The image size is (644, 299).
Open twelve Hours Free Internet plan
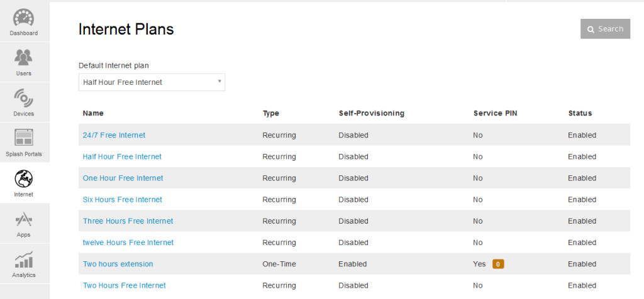pyautogui.click(x=128, y=242)
